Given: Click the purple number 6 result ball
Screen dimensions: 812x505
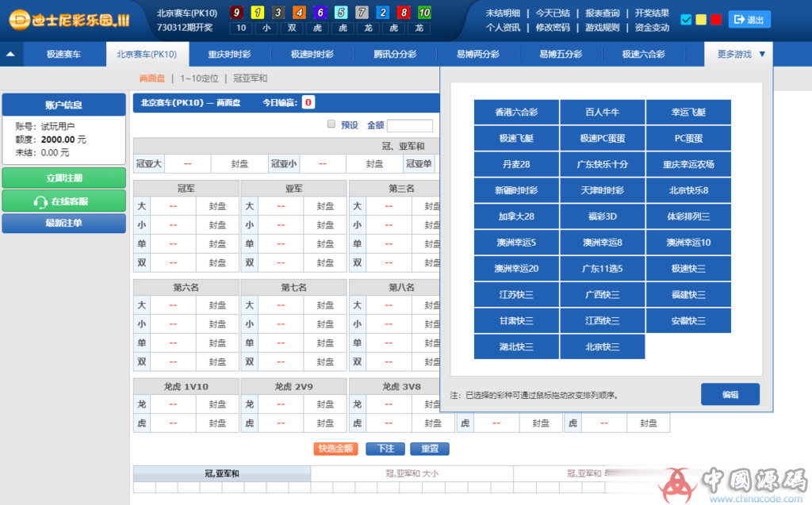Looking at the screenshot, I should tap(320, 13).
